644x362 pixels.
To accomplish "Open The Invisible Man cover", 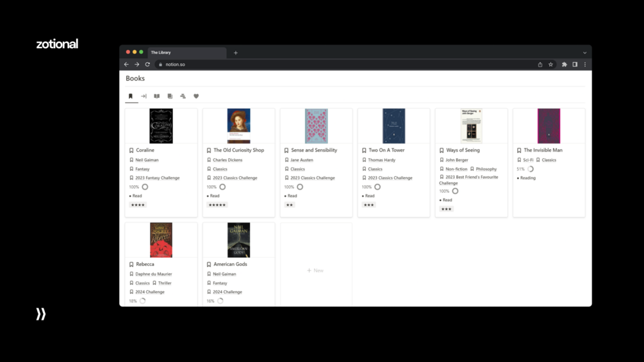I will tap(549, 126).
